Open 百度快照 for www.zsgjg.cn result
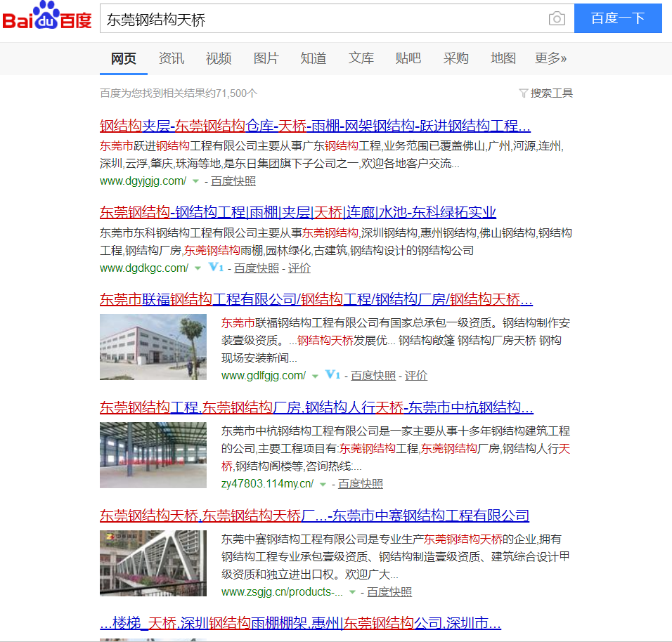The image size is (672, 642). tap(389, 592)
